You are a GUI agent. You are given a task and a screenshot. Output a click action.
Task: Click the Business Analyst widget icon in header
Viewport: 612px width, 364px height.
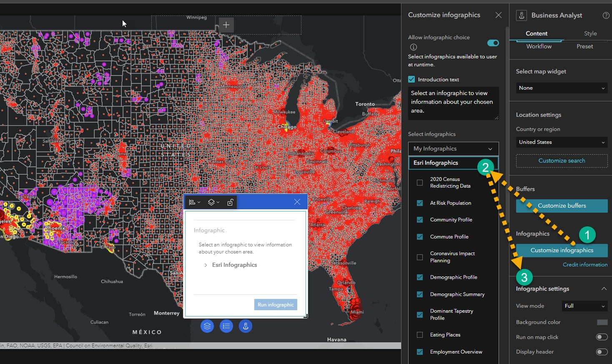(x=522, y=15)
